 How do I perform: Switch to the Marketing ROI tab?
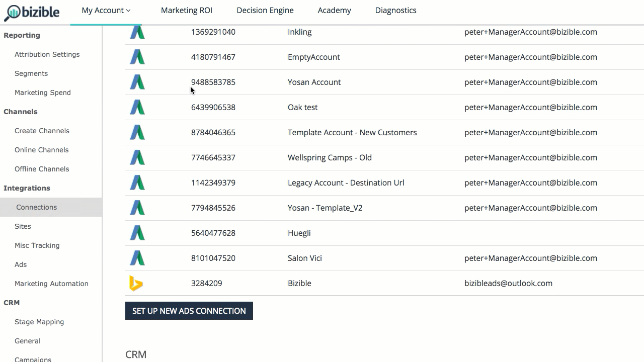pos(187,10)
